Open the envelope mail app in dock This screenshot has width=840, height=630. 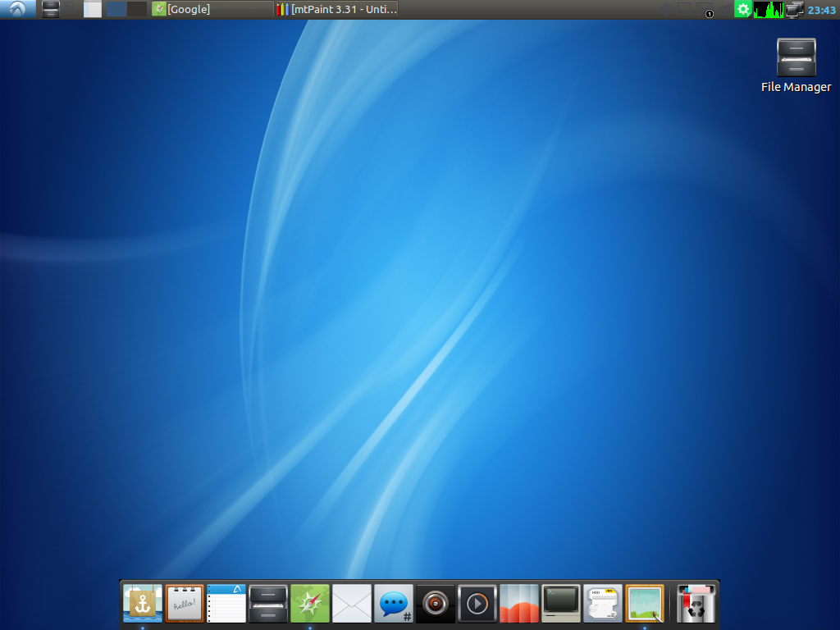click(x=352, y=604)
